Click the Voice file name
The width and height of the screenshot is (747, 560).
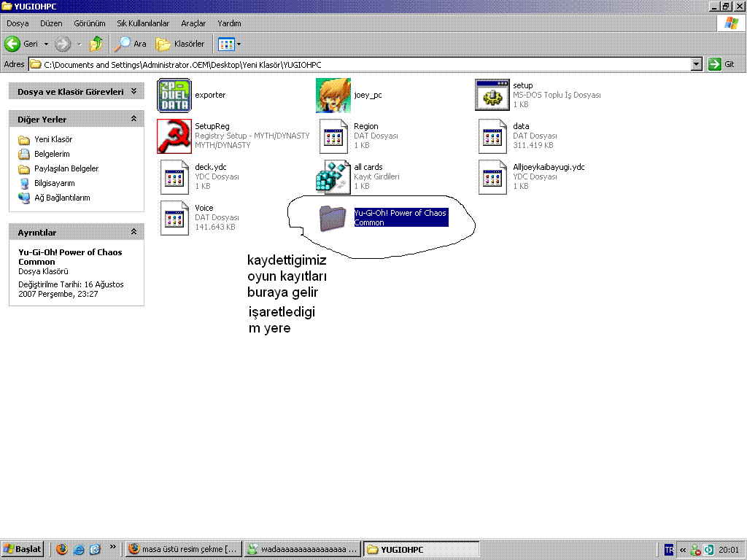(204, 208)
